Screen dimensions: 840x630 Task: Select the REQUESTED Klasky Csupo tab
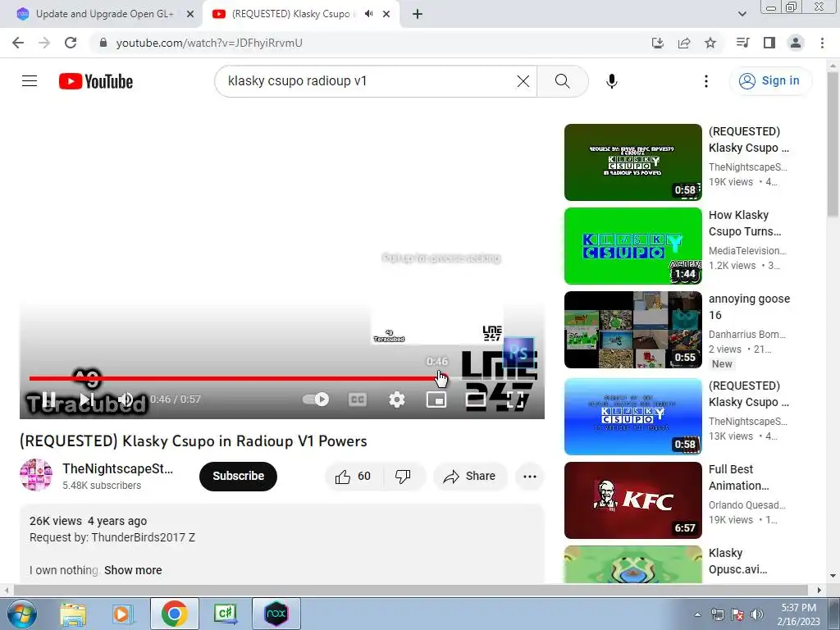click(292, 14)
